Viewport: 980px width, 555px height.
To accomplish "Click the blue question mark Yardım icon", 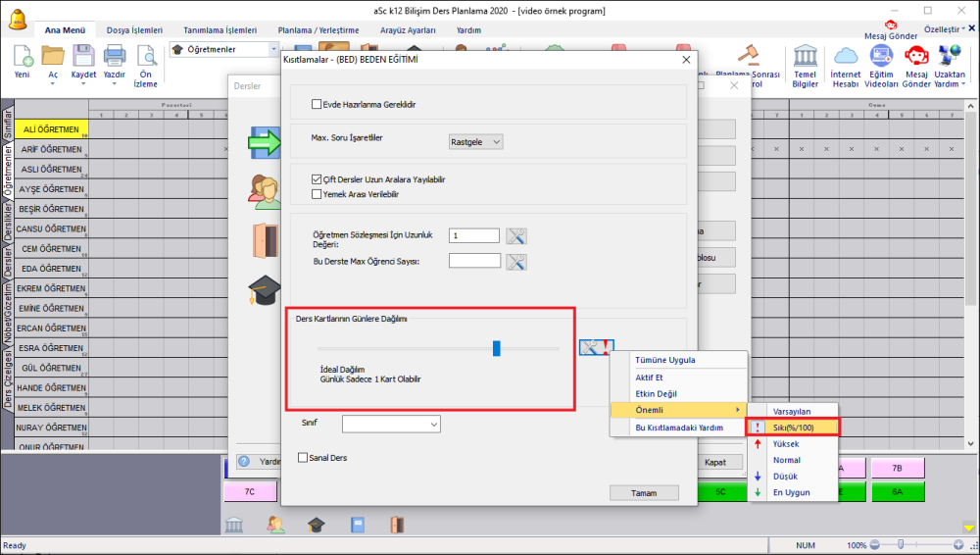I will [244, 461].
